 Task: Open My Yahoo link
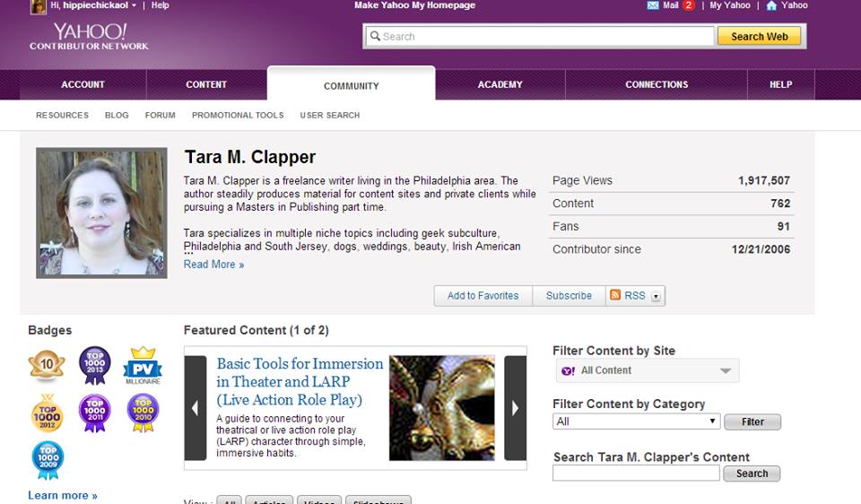(x=730, y=5)
